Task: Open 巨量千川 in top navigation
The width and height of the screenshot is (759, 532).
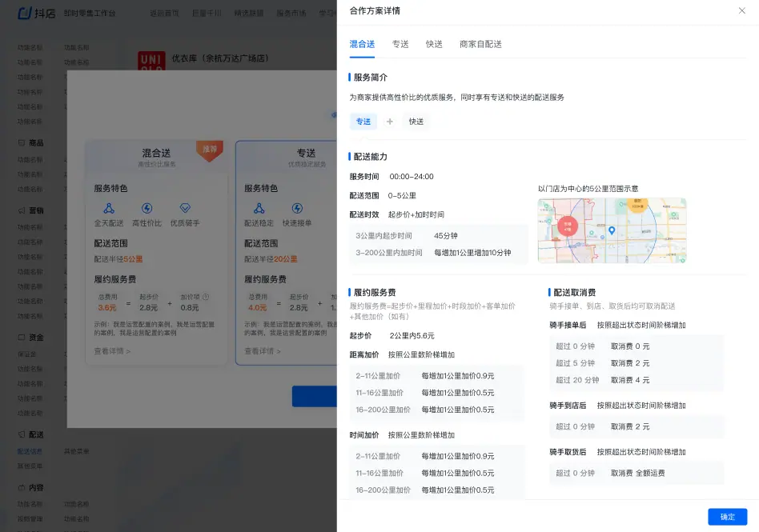Action: (x=207, y=13)
